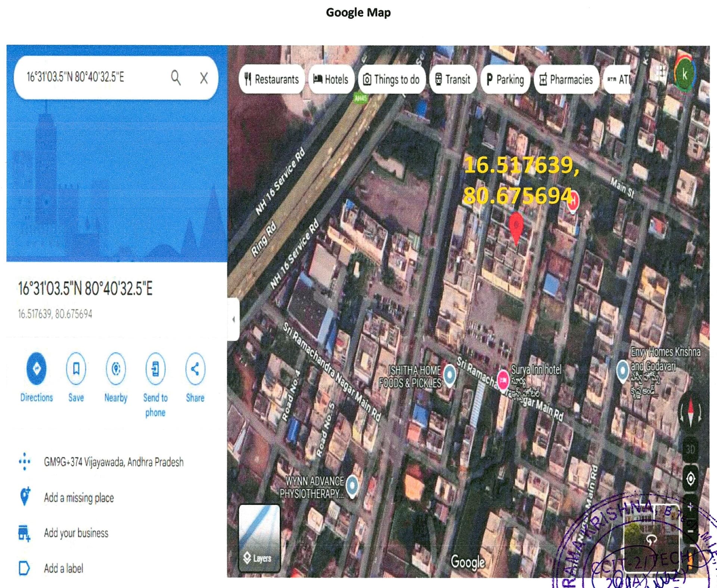
Task: Show your location with the target icon
Action: point(690,478)
